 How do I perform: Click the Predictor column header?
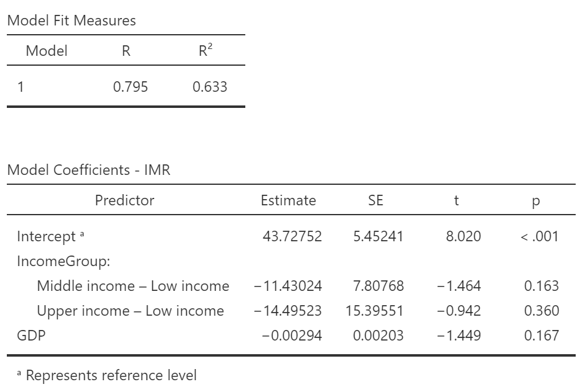tap(124, 200)
